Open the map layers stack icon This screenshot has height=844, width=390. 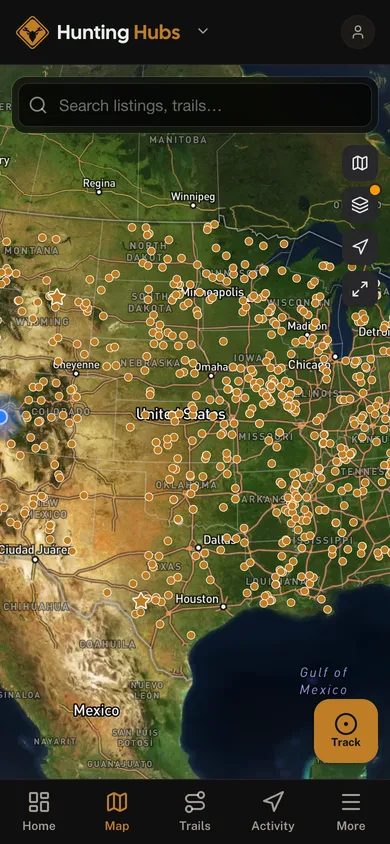coord(360,205)
